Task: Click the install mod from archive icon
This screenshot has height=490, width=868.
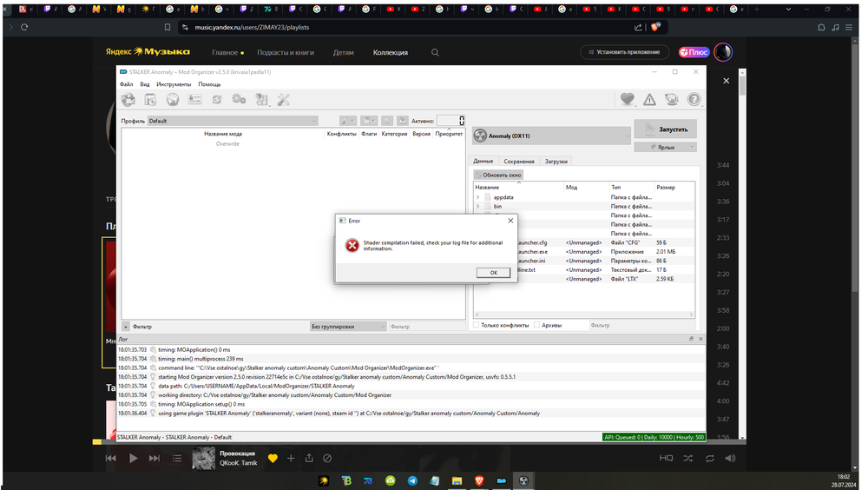Action: [x=150, y=100]
